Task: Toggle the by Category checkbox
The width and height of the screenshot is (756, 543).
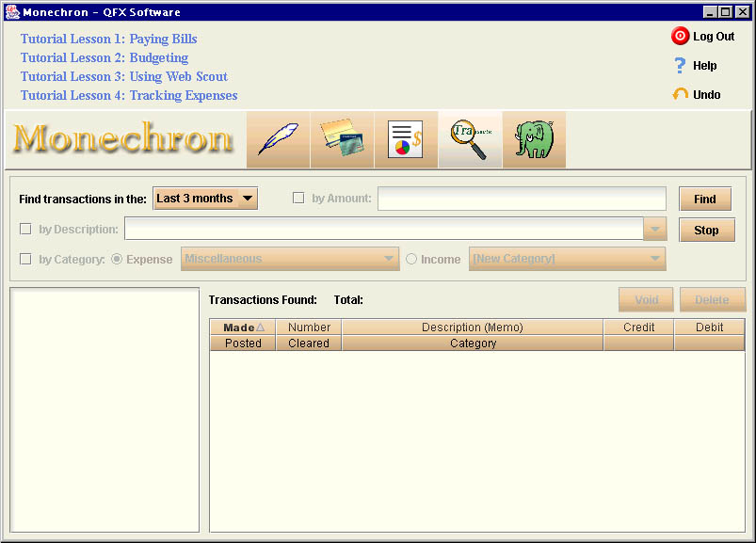Action: (25, 259)
